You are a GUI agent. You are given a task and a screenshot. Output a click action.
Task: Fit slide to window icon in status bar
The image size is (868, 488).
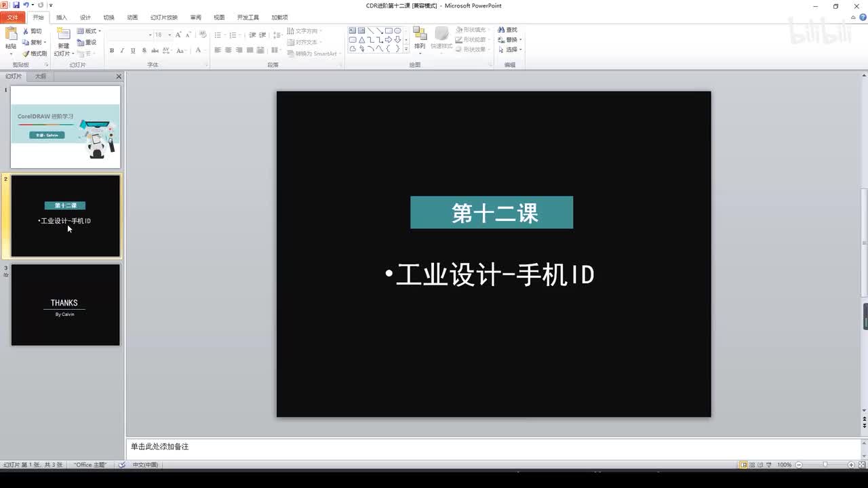861,465
